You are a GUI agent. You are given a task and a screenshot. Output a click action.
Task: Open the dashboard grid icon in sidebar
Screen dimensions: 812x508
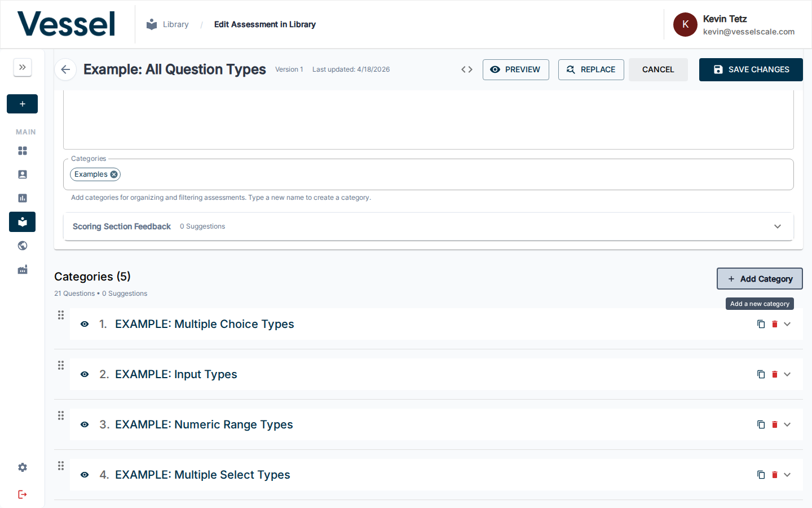(x=23, y=151)
